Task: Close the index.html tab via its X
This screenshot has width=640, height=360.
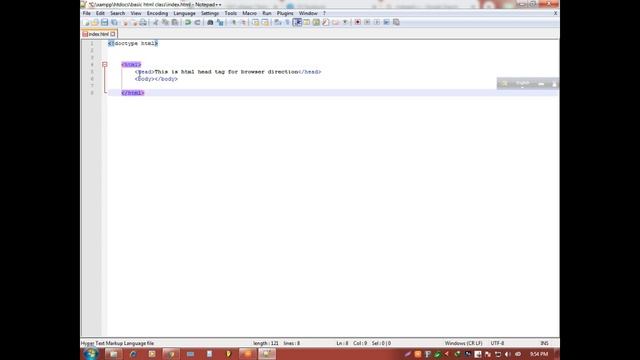Action: (x=113, y=34)
